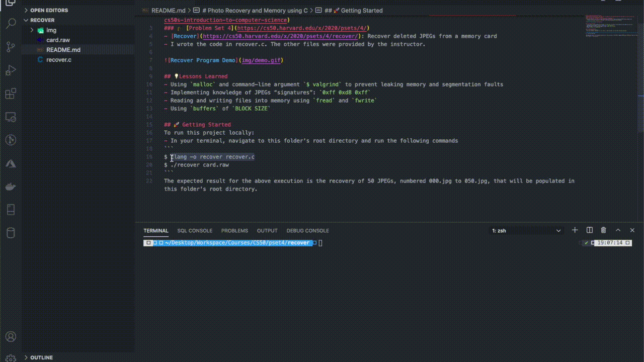Kill terminal with trash icon
Viewport: 644px width, 362px height.
[604, 230]
